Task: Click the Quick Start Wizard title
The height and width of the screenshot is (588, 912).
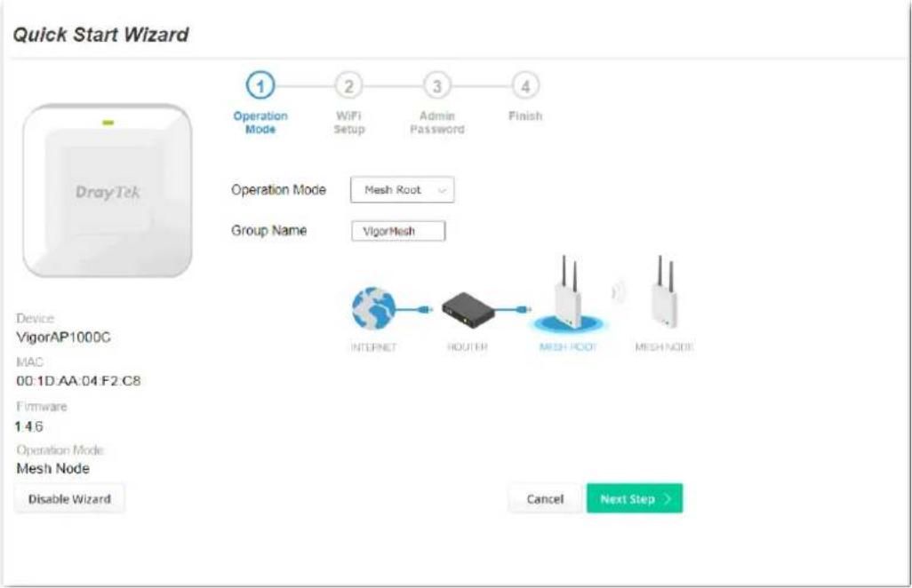Action: 100,35
